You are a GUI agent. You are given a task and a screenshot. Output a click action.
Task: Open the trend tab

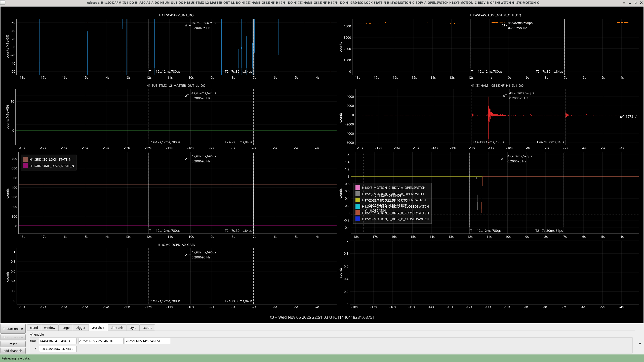click(x=34, y=328)
